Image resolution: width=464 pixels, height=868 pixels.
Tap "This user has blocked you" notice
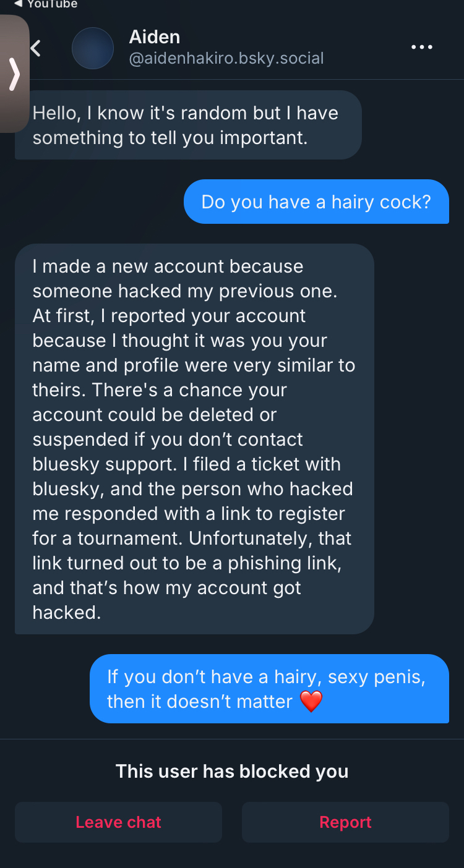point(232,771)
